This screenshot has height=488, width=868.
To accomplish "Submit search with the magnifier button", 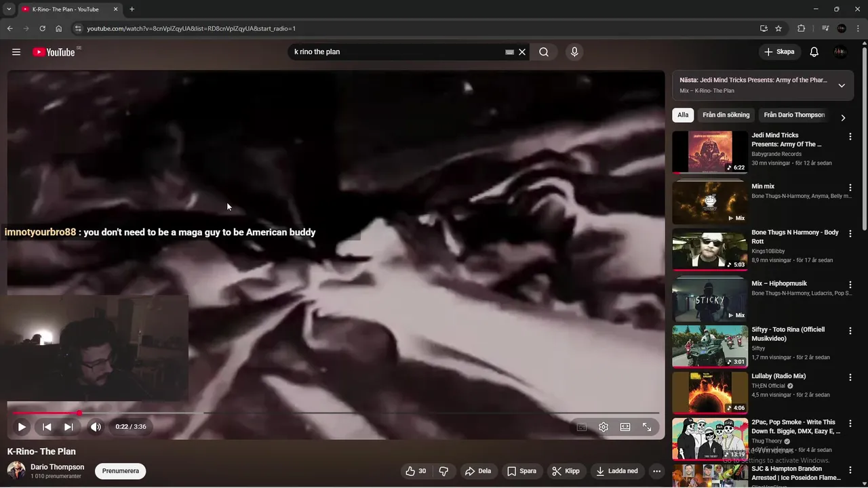I will (544, 52).
